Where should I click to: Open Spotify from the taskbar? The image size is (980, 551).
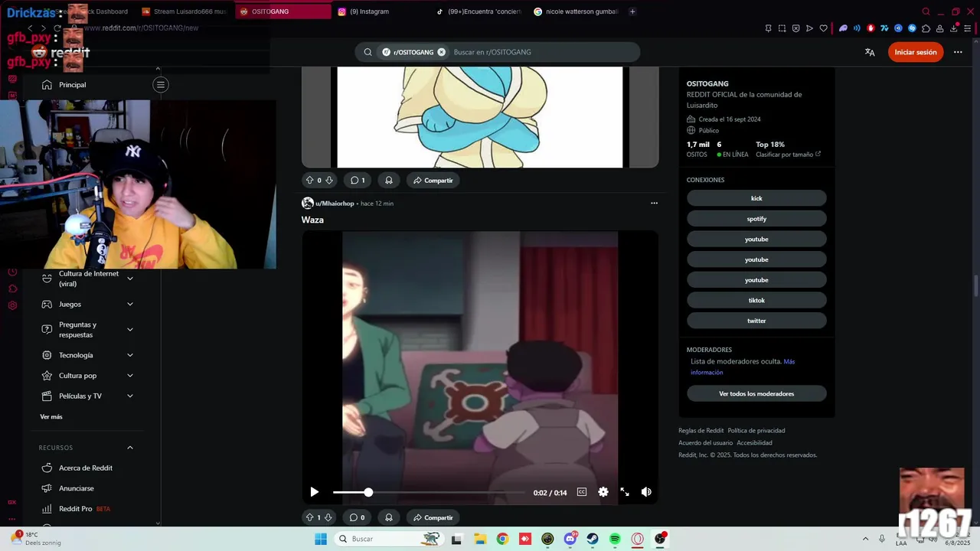[615, 539]
